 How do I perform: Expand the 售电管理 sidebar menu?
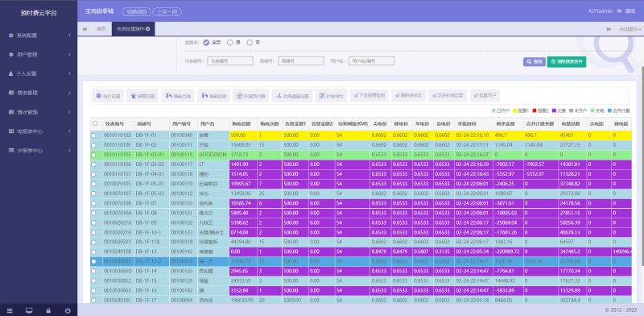[x=39, y=93]
